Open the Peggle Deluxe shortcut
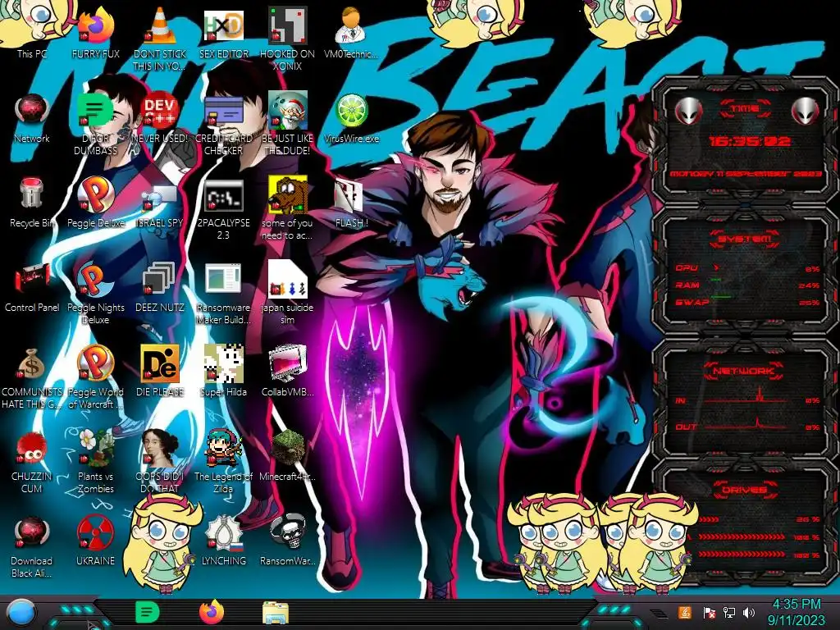 (x=95, y=203)
